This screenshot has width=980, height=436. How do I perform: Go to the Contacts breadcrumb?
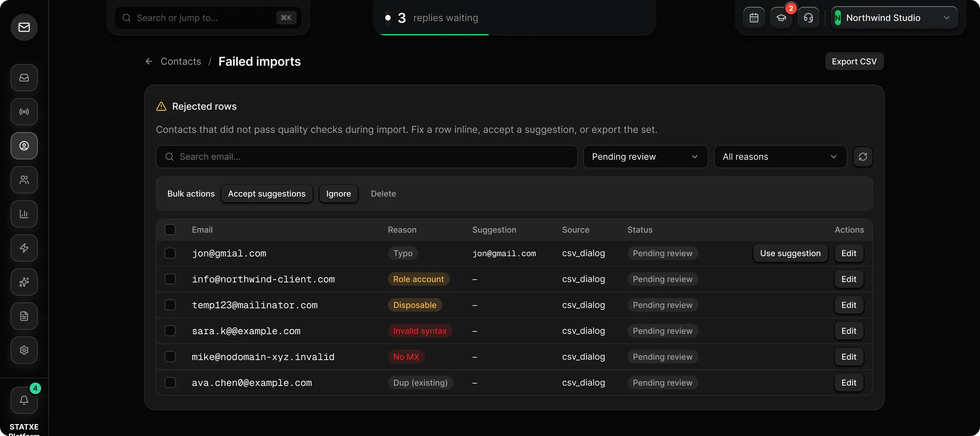[181, 61]
